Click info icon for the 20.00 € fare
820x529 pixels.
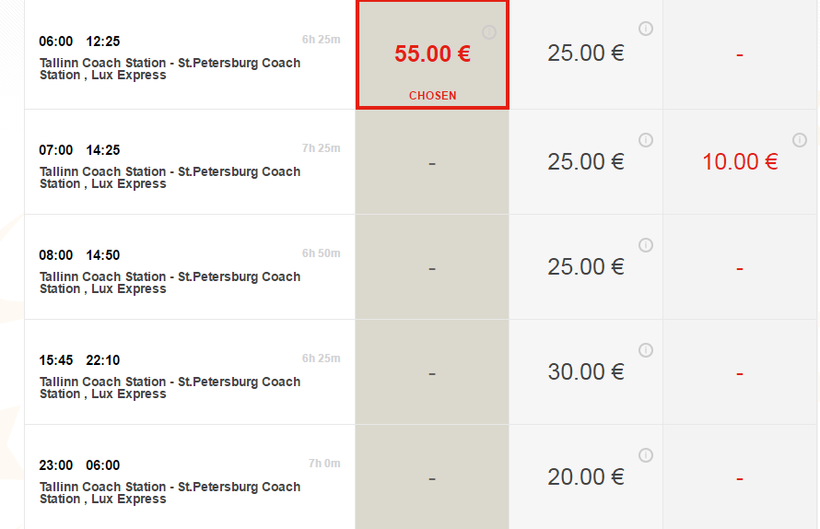(646, 455)
